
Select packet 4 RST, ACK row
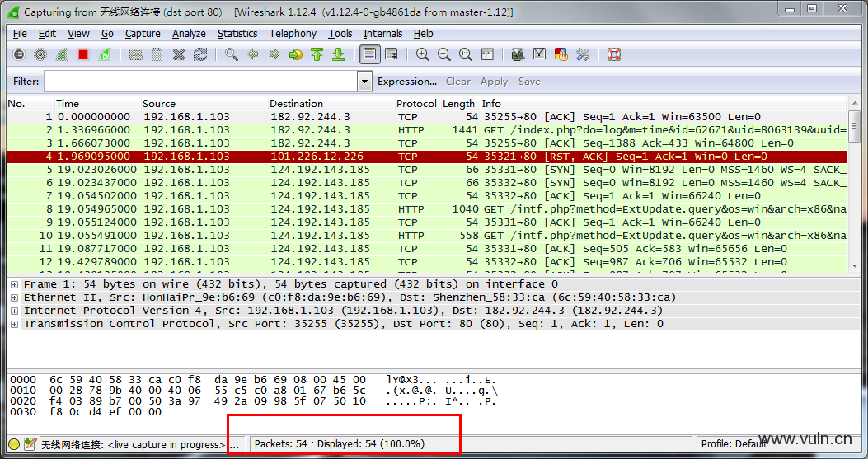tap(426, 157)
